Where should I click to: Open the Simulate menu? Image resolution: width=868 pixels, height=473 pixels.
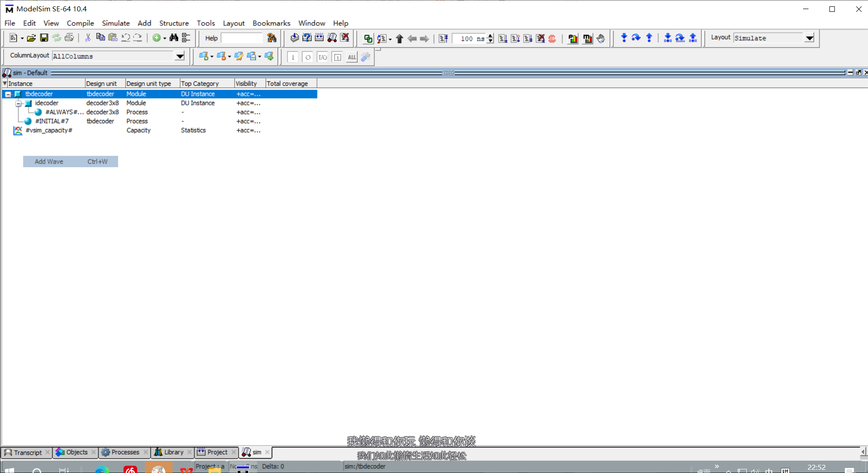click(x=116, y=23)
